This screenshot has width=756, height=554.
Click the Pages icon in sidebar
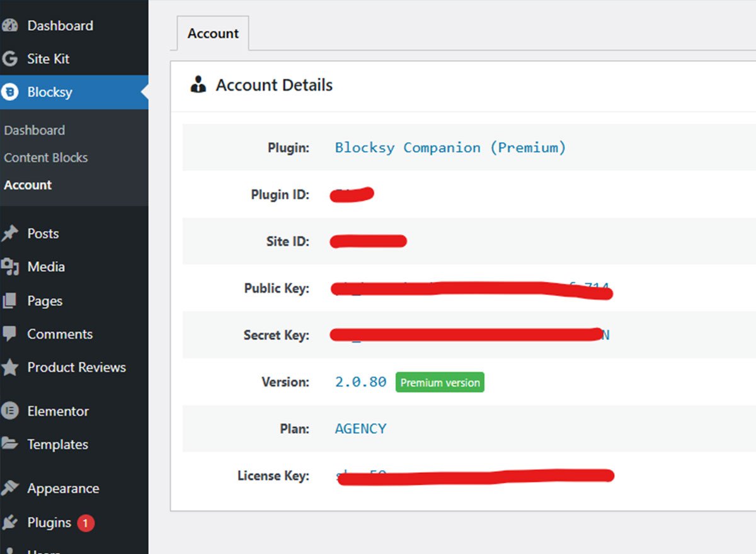[9, 301]
